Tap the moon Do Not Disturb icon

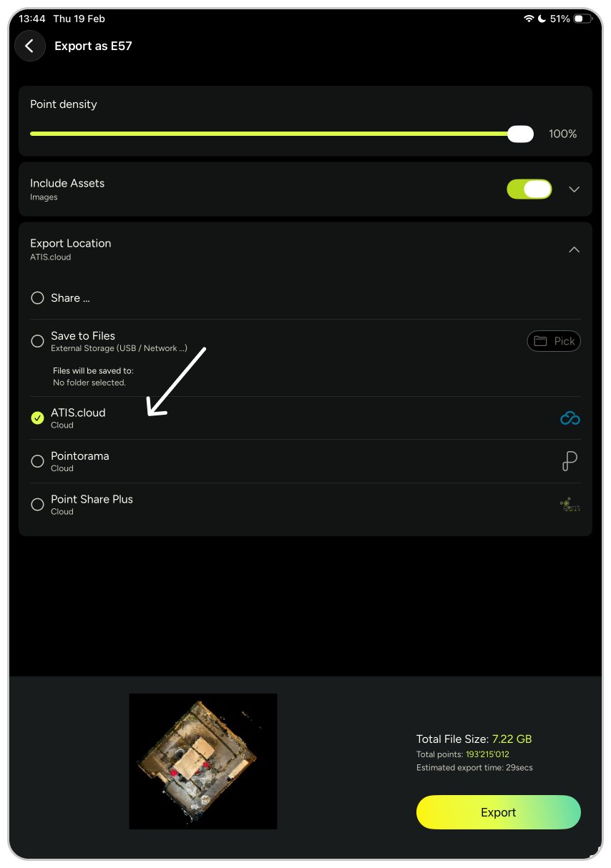[x=542, y=19]
